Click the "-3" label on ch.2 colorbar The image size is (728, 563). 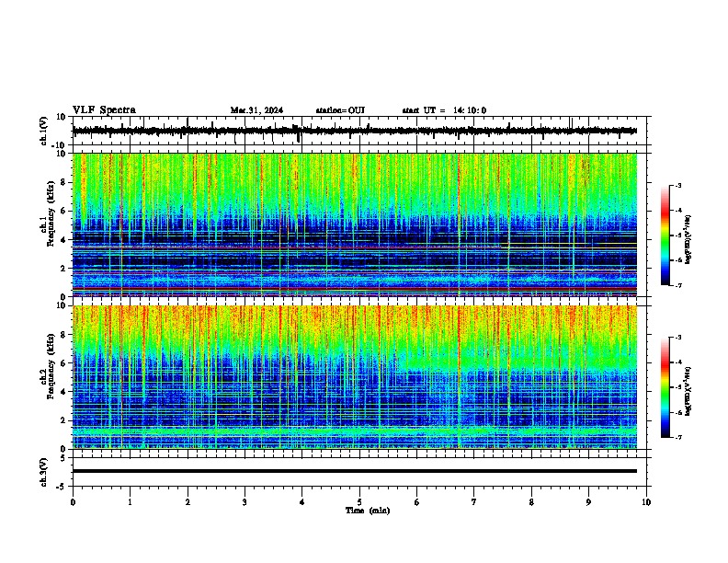[x=678, y=338]
